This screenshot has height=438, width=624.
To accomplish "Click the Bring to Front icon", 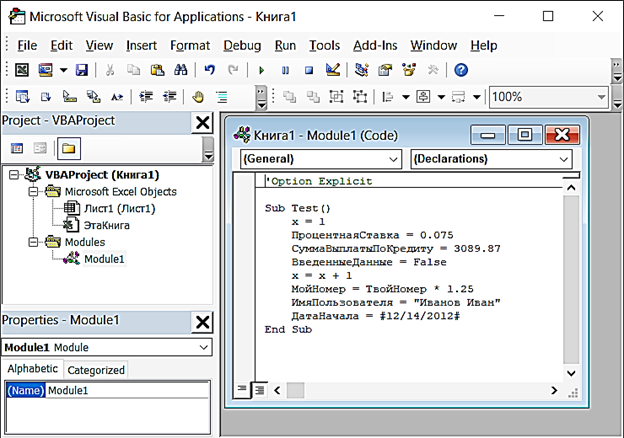I will point(289,97).
